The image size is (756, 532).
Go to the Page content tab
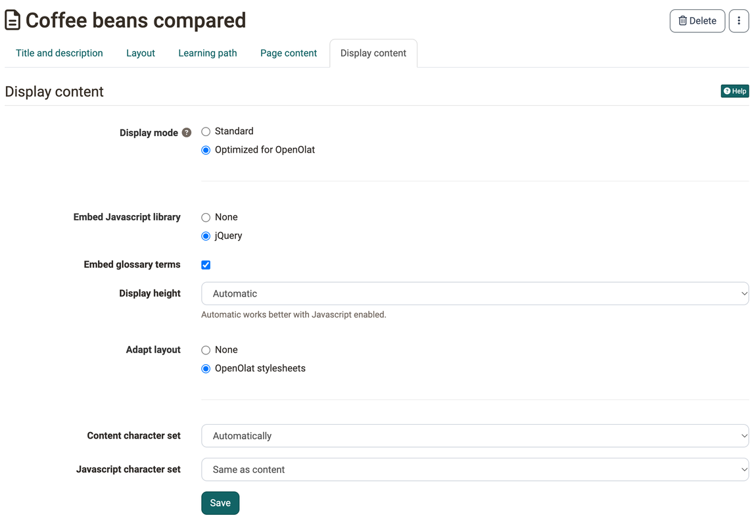(x=289, y=53)
